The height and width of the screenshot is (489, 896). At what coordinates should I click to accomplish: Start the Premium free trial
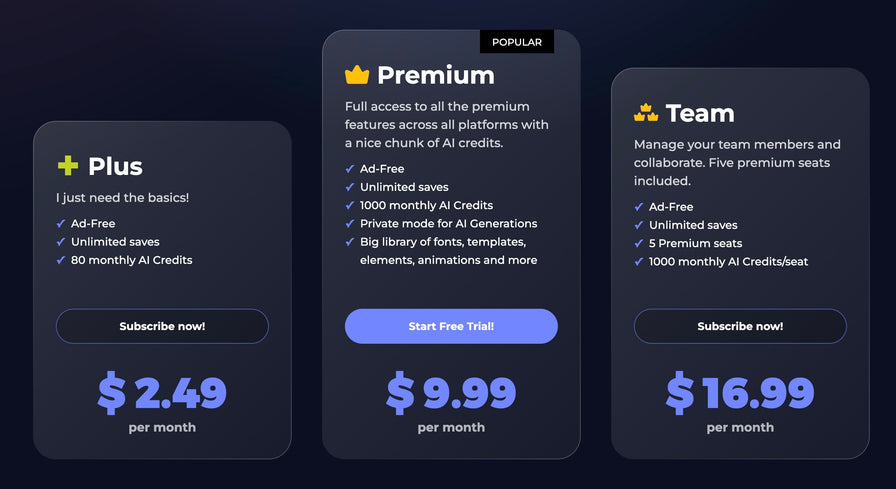coord(451,327)
